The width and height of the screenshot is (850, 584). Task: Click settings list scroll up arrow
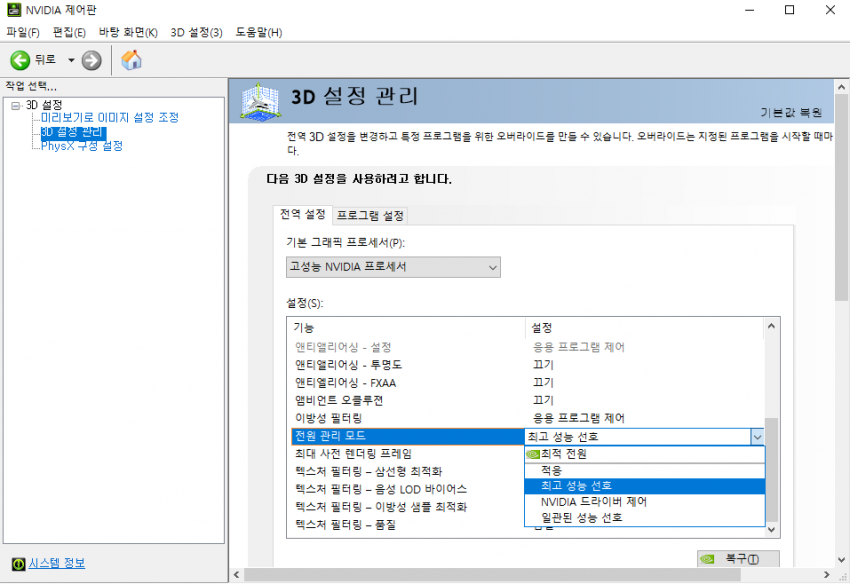coord(771,326)
